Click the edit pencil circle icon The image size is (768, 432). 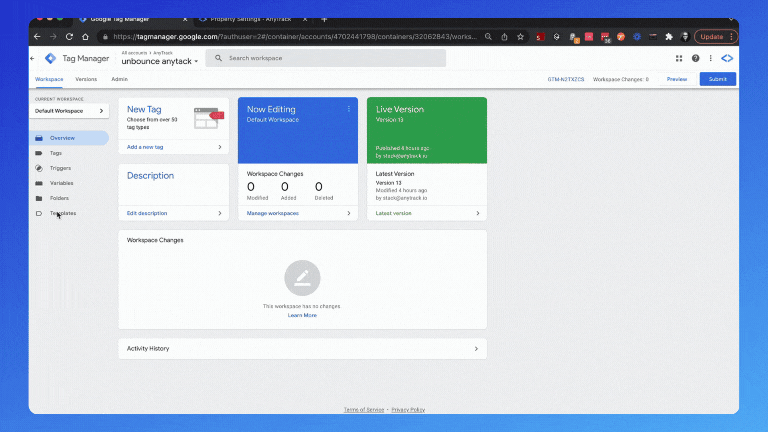302,278
